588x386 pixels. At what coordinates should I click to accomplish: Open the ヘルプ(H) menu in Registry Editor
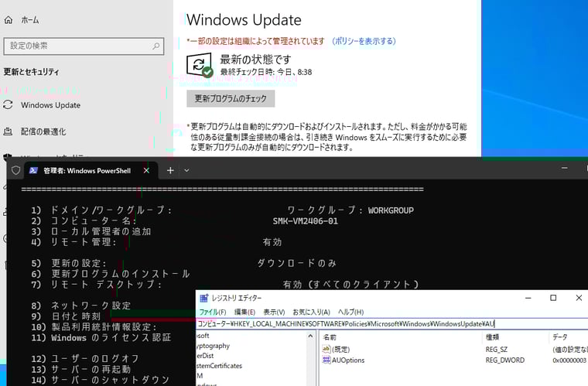coord(350,312)
